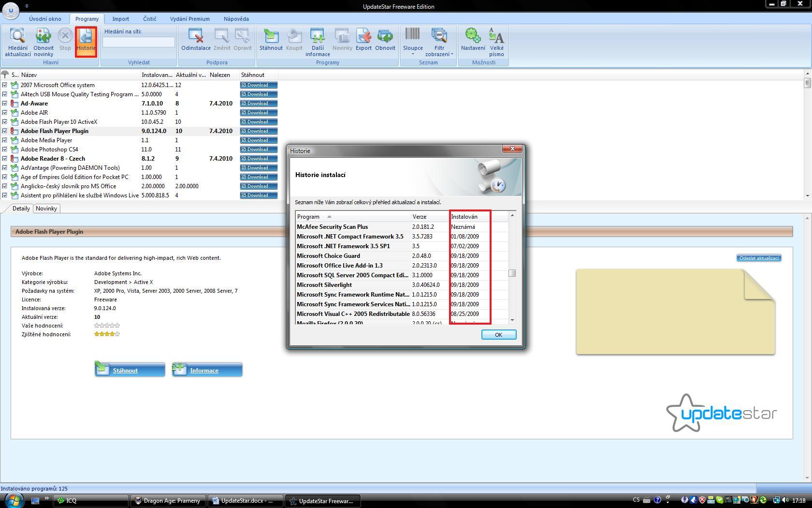
Task: Open quick access toolbar customize arrow
Action: coord(27,6)
